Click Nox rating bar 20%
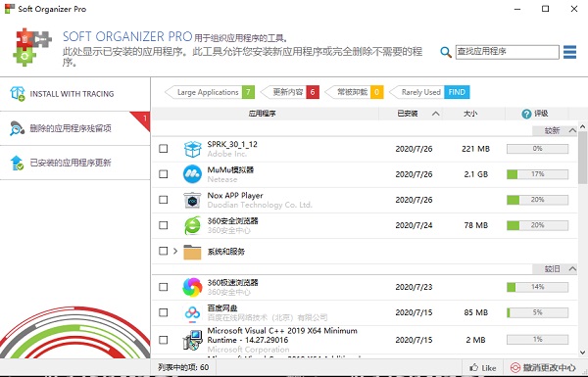The height and width of the screenshot is (377, 588). (x=537, y=200)
